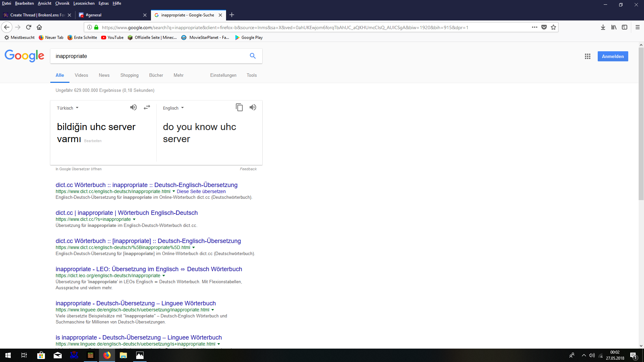The height and width of the screenshot is (362, 644).
Task: Open the Photos app on taskbar
Action: (x=140, y=355)
